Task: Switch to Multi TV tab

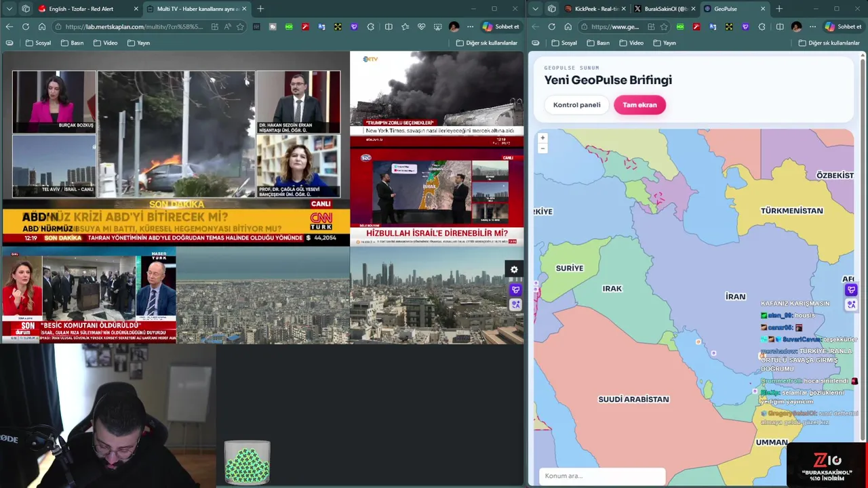Action: pyautogui.click(x=197, y=9)
